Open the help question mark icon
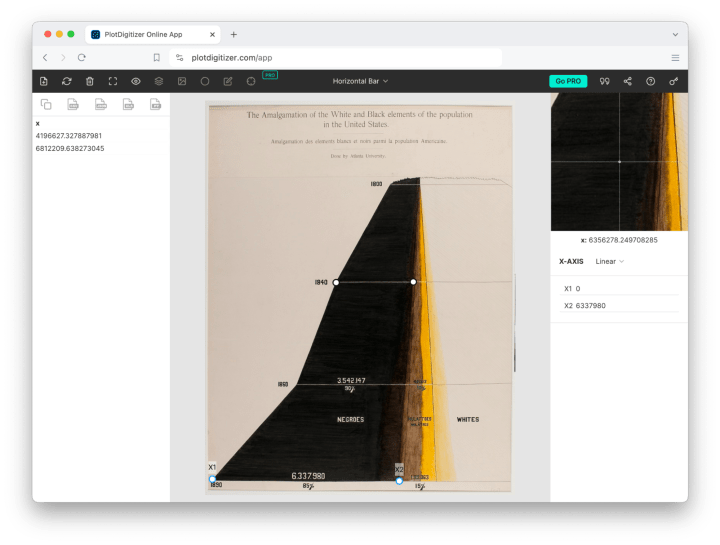This screenshot has height=545, width=720. 650,81
